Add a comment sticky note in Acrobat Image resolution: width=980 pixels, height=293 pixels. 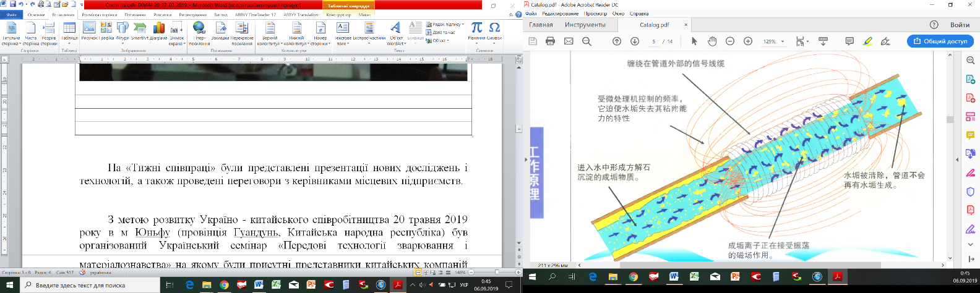point(849,41)
